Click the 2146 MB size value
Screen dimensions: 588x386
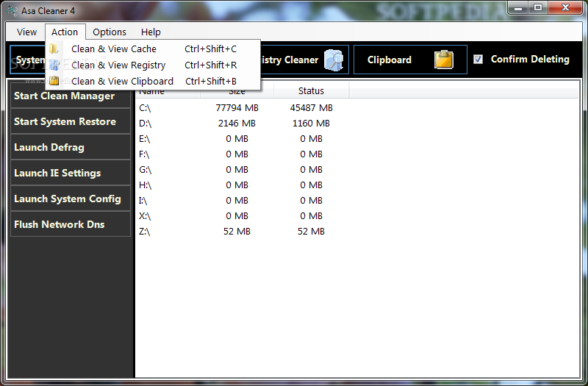click(x=237, y=123)
